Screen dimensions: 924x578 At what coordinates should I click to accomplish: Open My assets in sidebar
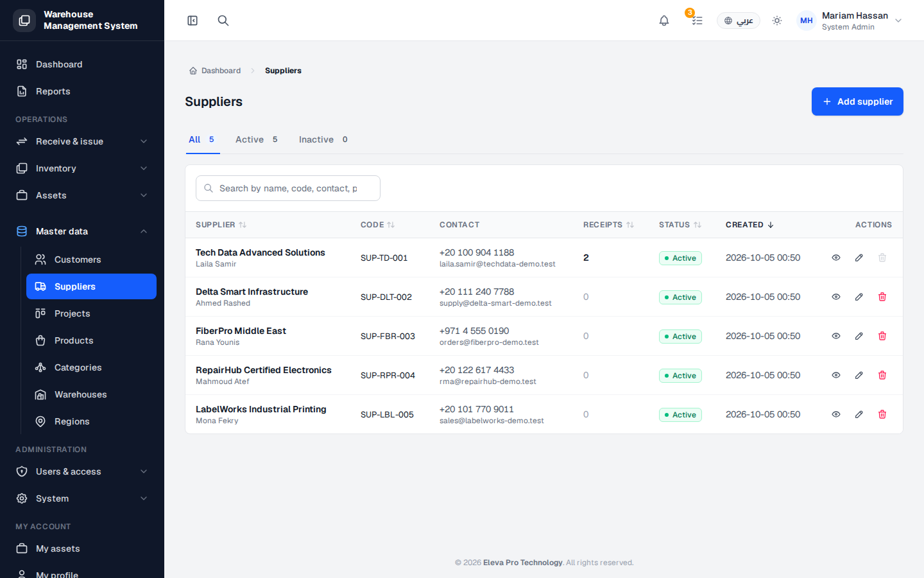(82, 548)
